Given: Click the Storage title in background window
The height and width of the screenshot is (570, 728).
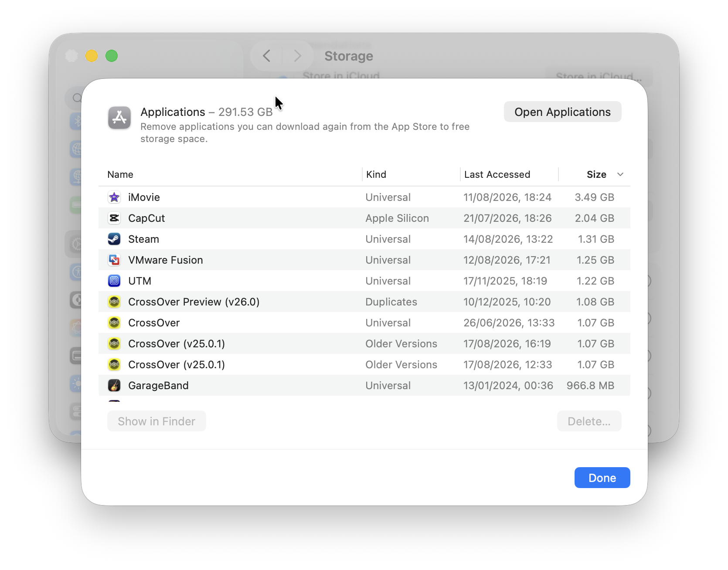Looking at the screenshot, I should tap(349, 56).
